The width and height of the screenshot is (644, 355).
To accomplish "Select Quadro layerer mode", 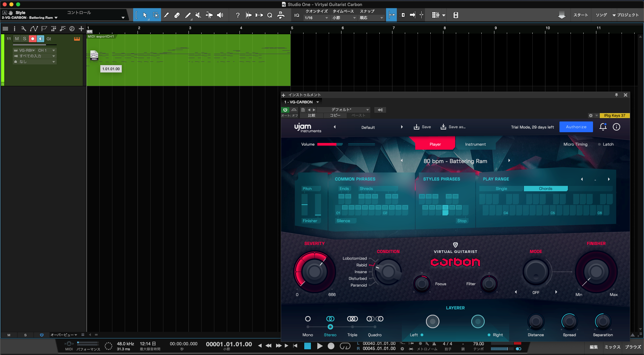I will click(x=375, y=326).
